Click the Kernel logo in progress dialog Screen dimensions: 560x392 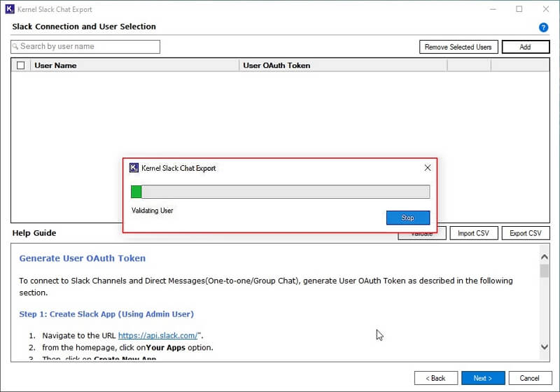[134, 168]
